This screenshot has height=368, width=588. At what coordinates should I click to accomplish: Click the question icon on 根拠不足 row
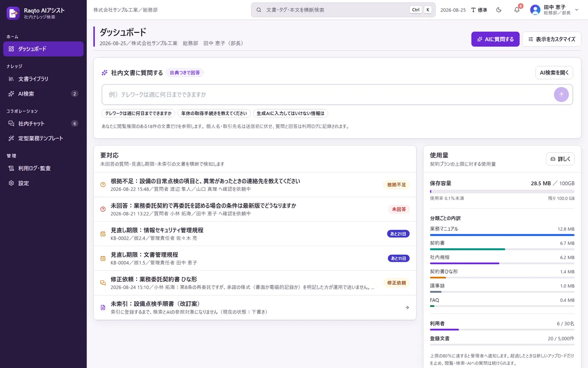(x=103, y=185)
